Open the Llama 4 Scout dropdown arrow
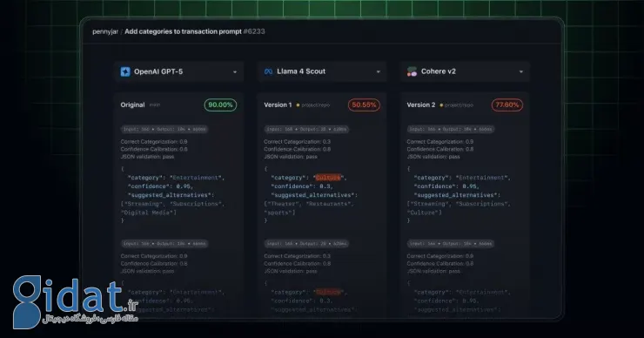644x338 pixels. [379, 72]
